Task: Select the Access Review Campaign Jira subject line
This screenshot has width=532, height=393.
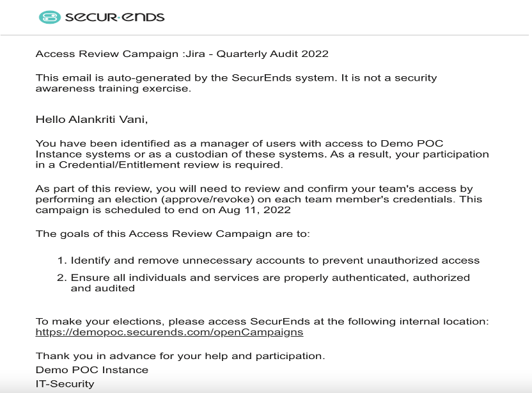Action: [182, 54]
